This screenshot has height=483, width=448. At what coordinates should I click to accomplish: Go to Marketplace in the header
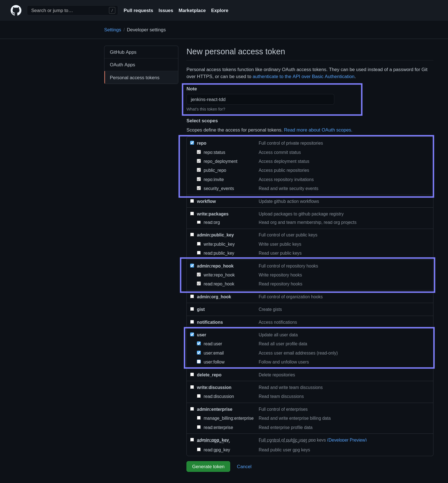pyautogui.click(x=192, y=10)
